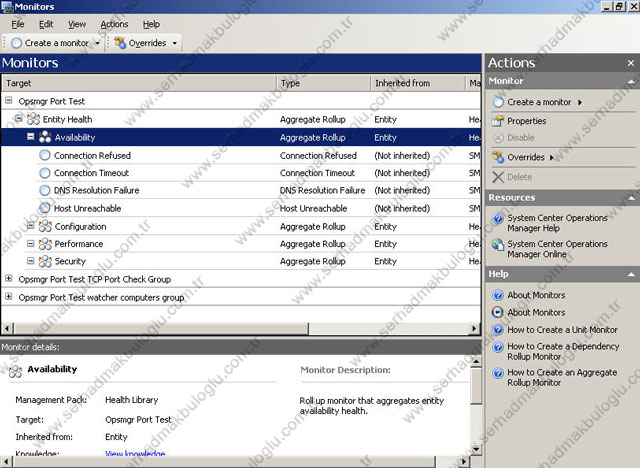640x468 pixels.
Task: Click the Host Unreachable monitor icon
Action: tap(45, 208)
